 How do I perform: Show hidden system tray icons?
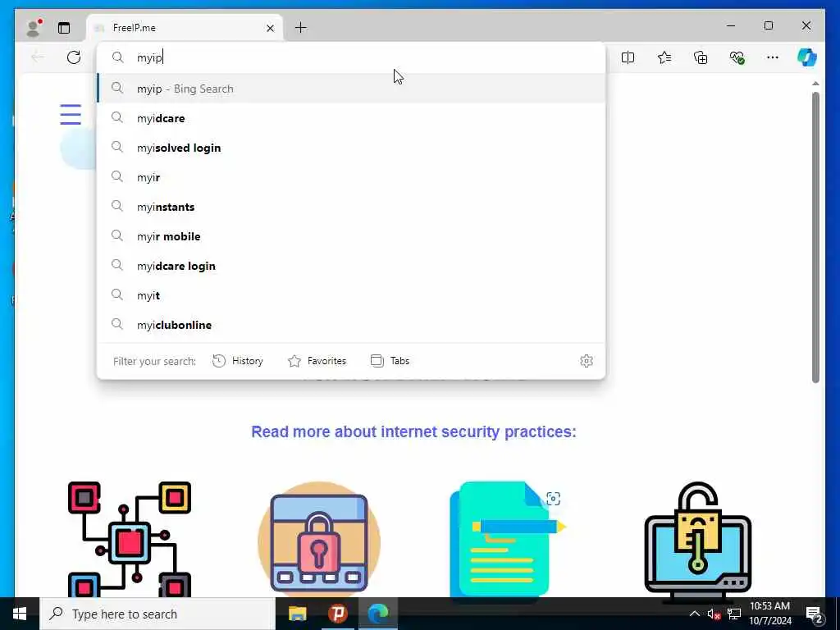694,614
